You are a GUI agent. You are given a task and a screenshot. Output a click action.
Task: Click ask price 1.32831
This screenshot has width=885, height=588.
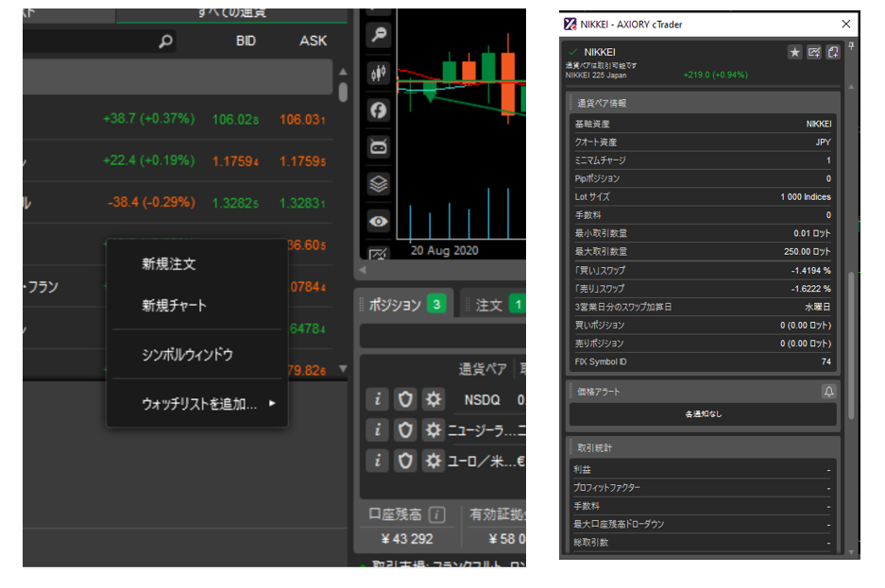click(x=302, y=203)
